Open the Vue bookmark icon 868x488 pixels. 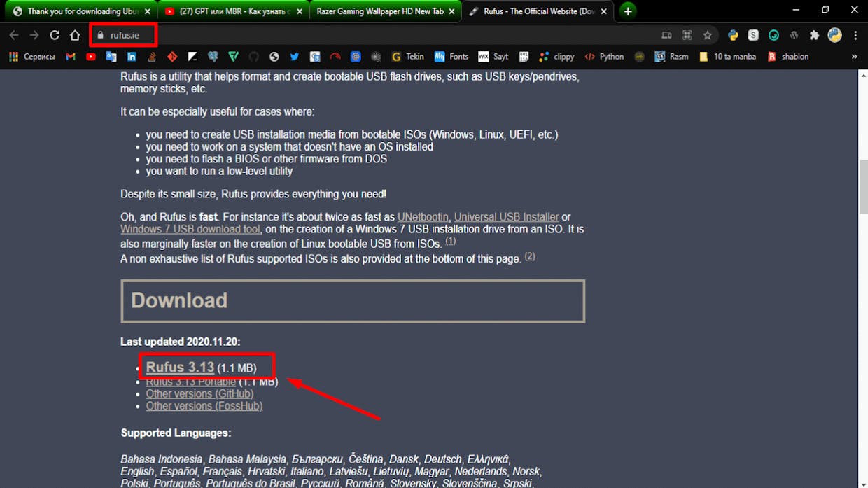tap(233, 57)
